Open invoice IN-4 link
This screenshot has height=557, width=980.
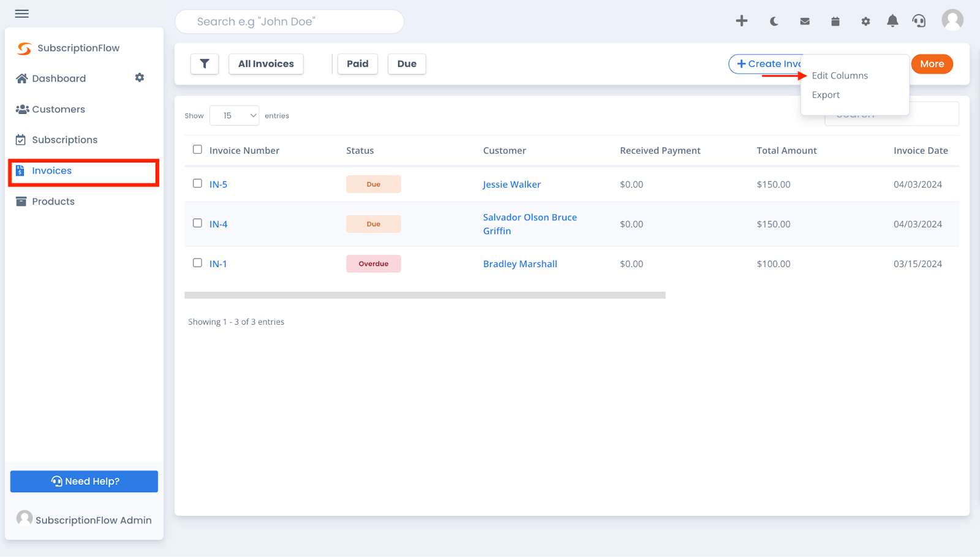[x=218, y=224]
